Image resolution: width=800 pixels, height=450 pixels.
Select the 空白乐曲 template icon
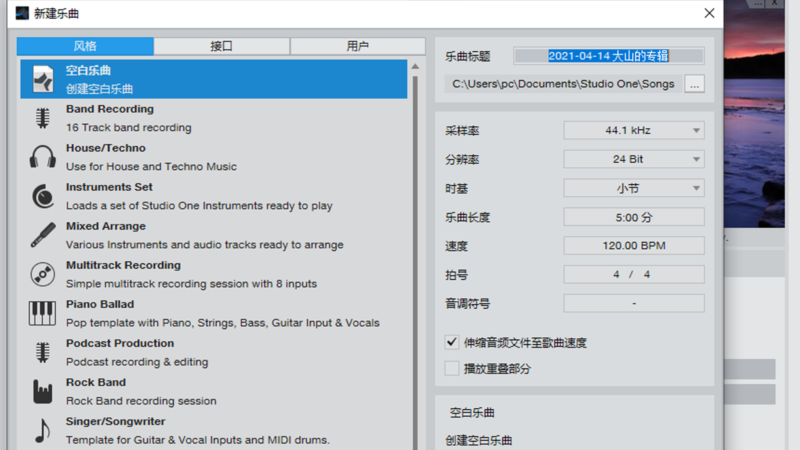(42, 80)
